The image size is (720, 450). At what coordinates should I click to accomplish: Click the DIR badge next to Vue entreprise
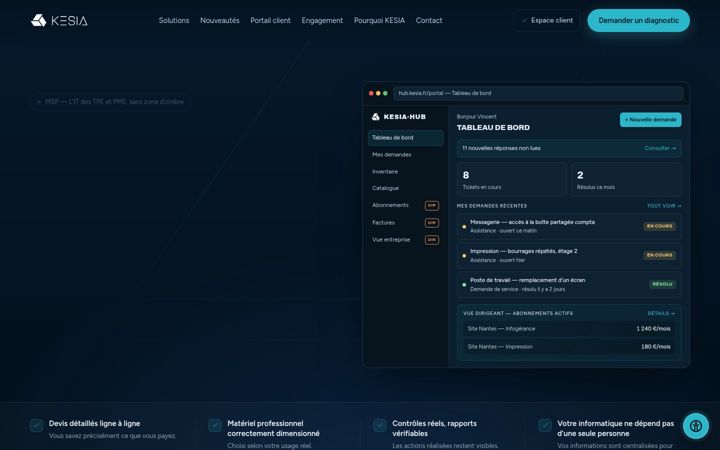coord(432,240)
